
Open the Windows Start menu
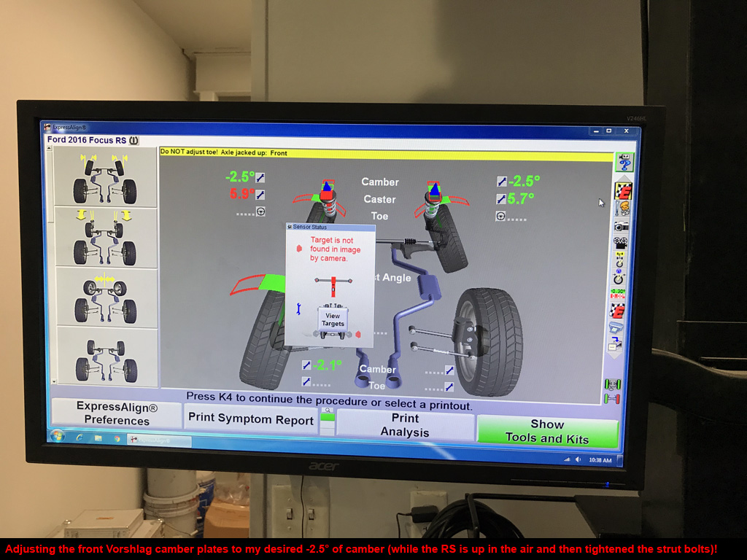[58, 436]
